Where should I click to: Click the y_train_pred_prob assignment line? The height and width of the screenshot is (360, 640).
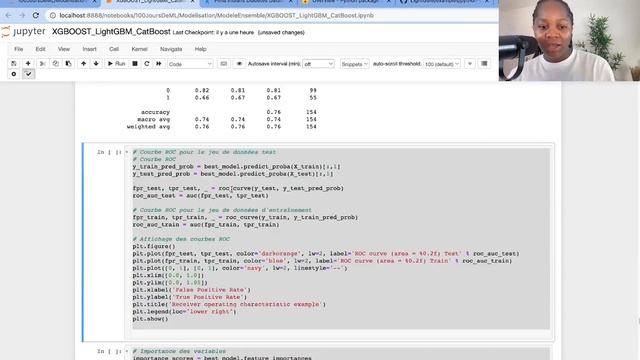(236, 167)
